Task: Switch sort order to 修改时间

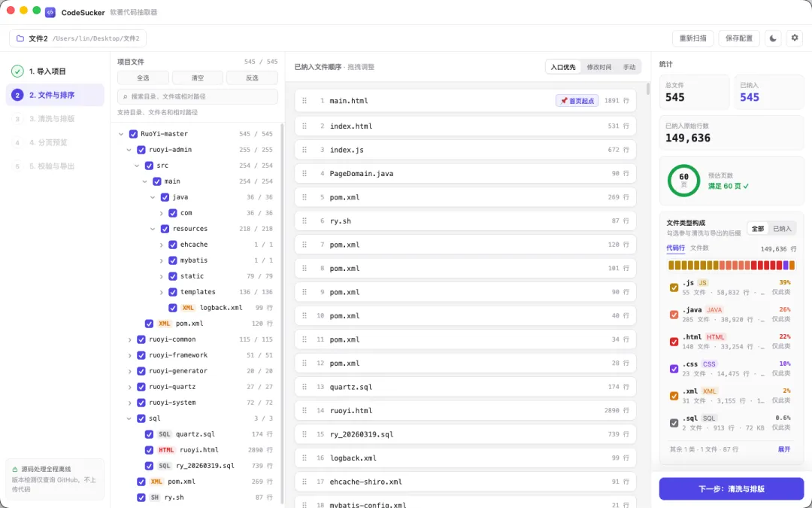Action: click(599, 67)
